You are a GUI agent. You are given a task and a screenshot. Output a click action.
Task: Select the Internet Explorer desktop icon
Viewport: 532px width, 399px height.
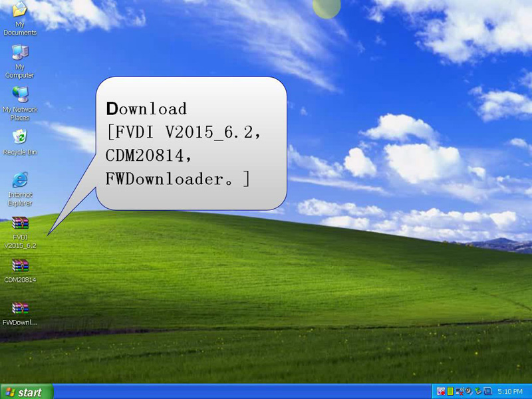[x=20, y=180]
